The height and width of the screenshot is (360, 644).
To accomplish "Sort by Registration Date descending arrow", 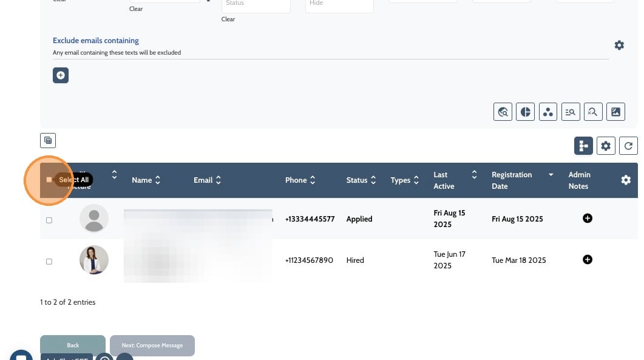I will pyautogui.click(x=551, y=175).
